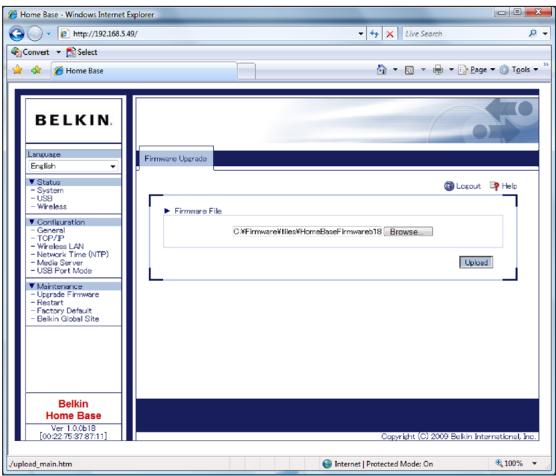556x476 pixels.
Task: Open USB Port Mode settings
Action: pyautogui.click(x=64, y=271)
